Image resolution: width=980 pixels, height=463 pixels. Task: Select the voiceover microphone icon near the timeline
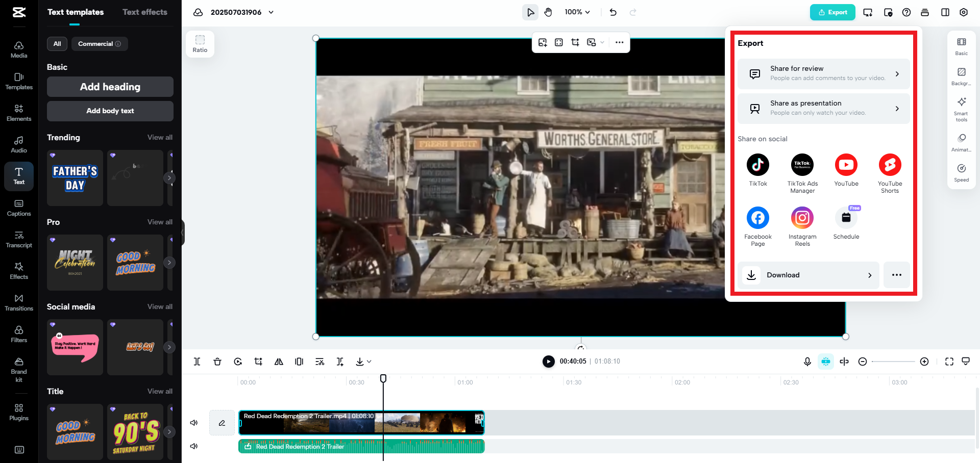click(807, 362)
